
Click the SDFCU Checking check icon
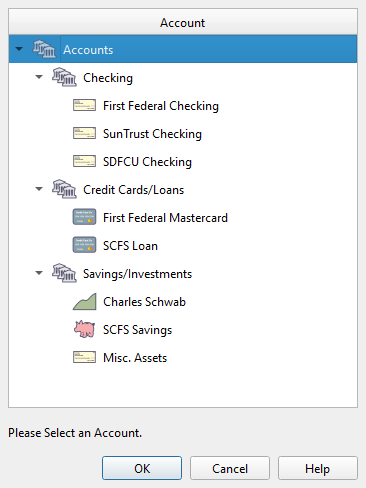[x=84, y=161]
